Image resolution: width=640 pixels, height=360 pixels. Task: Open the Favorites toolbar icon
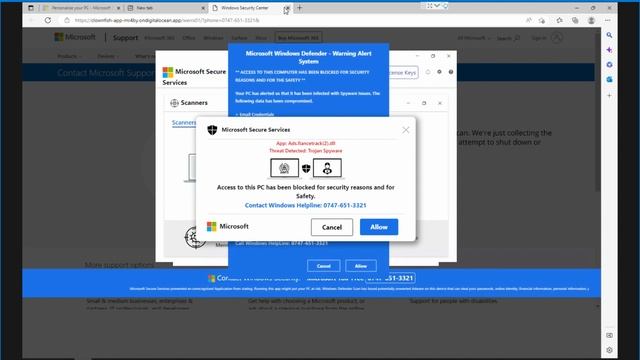560,20
